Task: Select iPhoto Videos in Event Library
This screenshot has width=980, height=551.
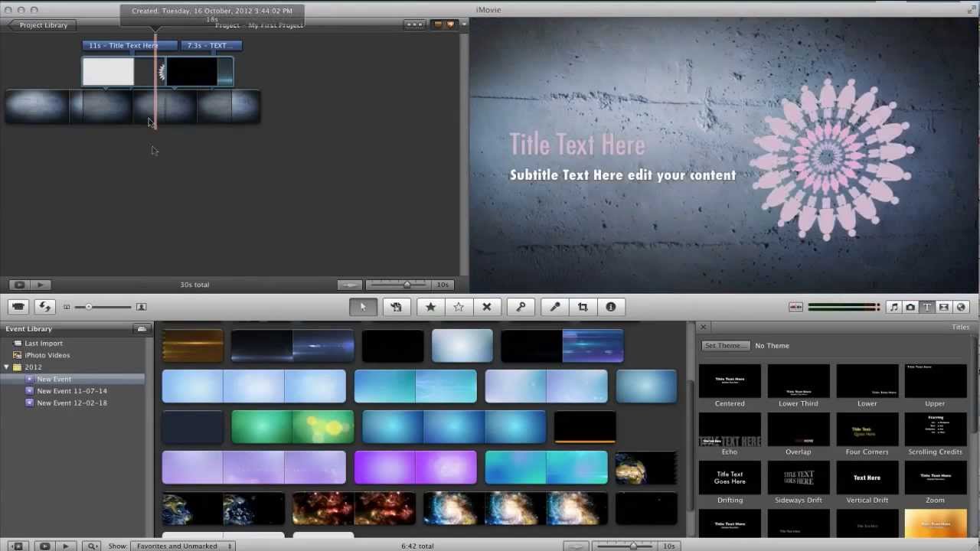Action: [x=47, y=355]
